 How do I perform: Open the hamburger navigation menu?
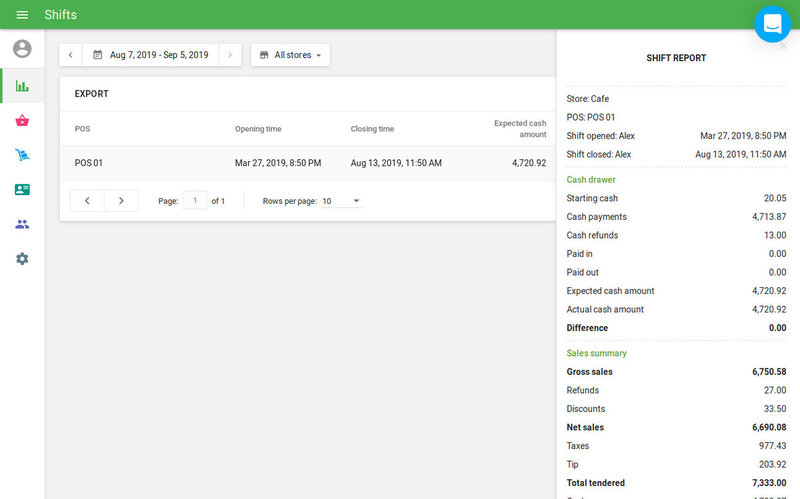tap(22, 15)
